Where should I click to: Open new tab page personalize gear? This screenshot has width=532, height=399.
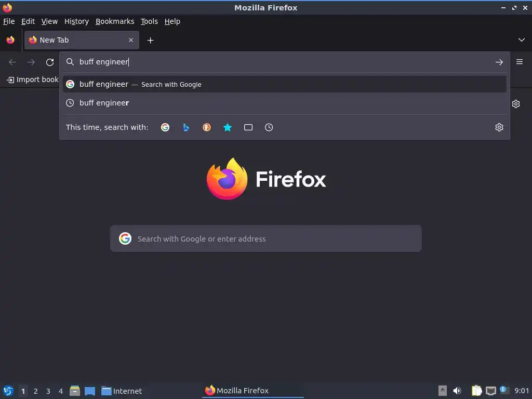pyautogui.click(x=516, y=104)
